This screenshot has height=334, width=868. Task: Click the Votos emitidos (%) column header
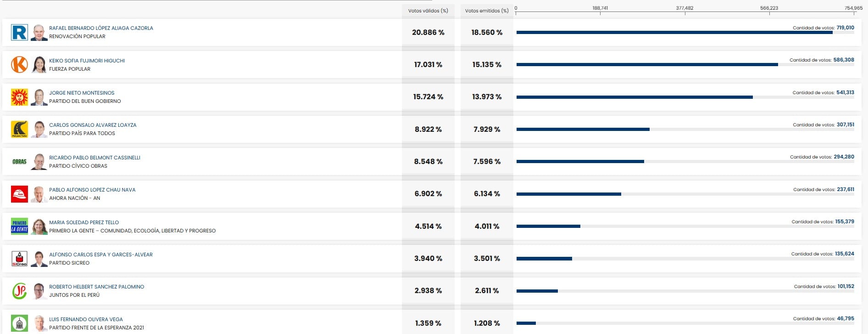[x=487, y=11]
